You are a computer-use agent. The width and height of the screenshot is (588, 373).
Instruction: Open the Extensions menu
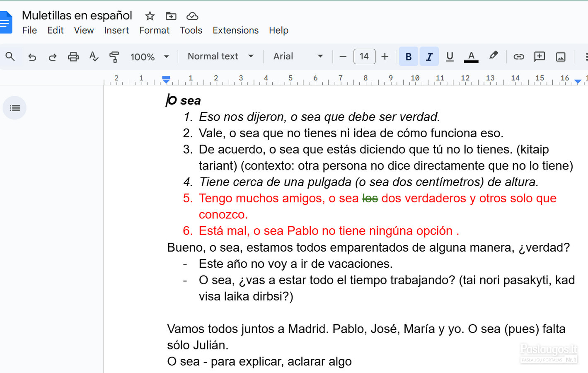click(235, 30)
